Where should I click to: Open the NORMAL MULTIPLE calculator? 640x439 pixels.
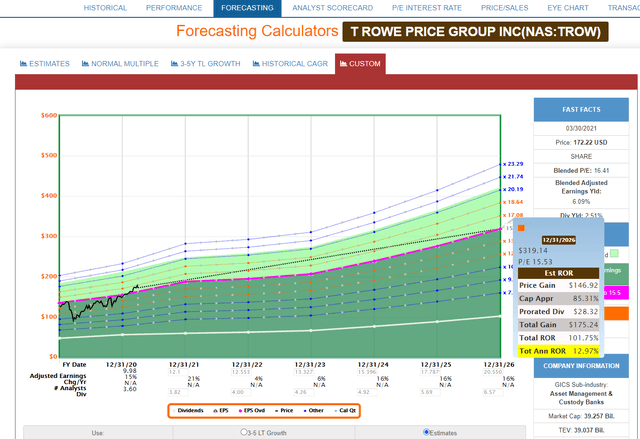pos(120,64)
